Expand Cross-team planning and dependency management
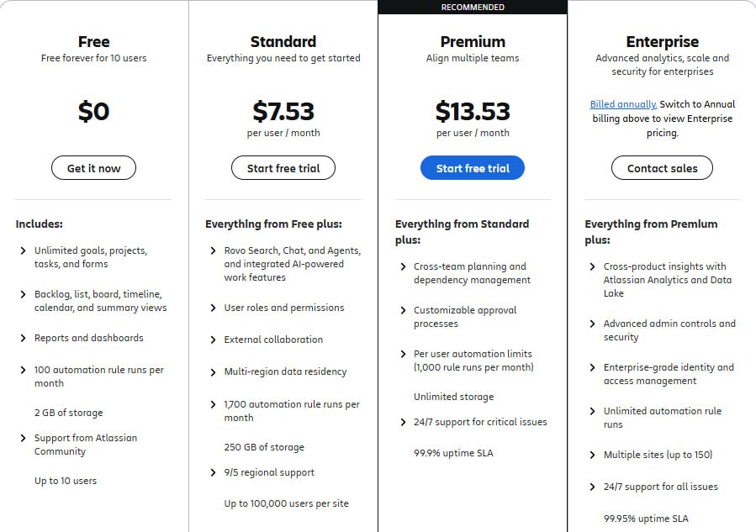The image size is (756, 532). tap(404, 266)
